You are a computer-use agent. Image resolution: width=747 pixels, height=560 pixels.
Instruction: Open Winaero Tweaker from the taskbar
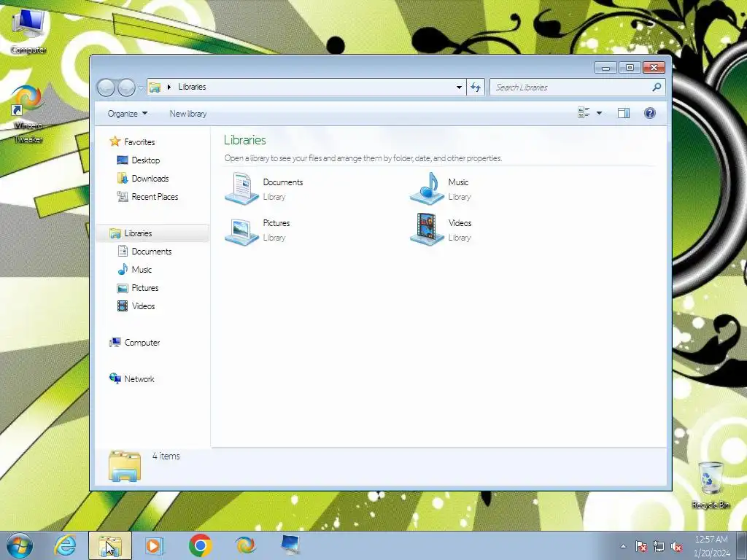pyautogui.click(x=245, y=545)
